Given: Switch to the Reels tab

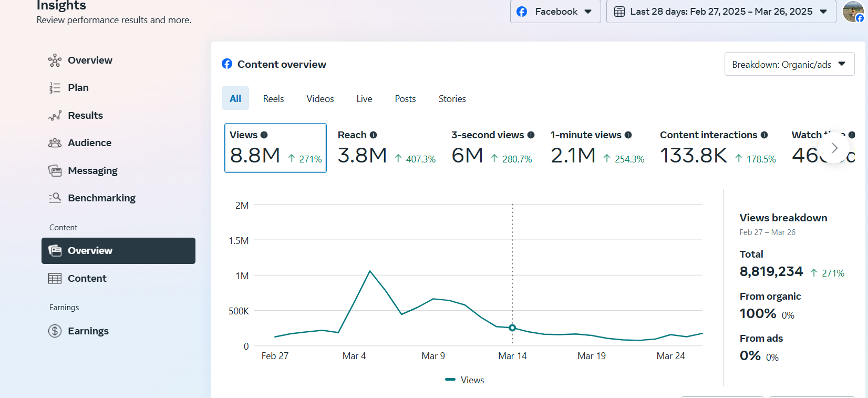Looking at the screenshot, I should [273, 99].
